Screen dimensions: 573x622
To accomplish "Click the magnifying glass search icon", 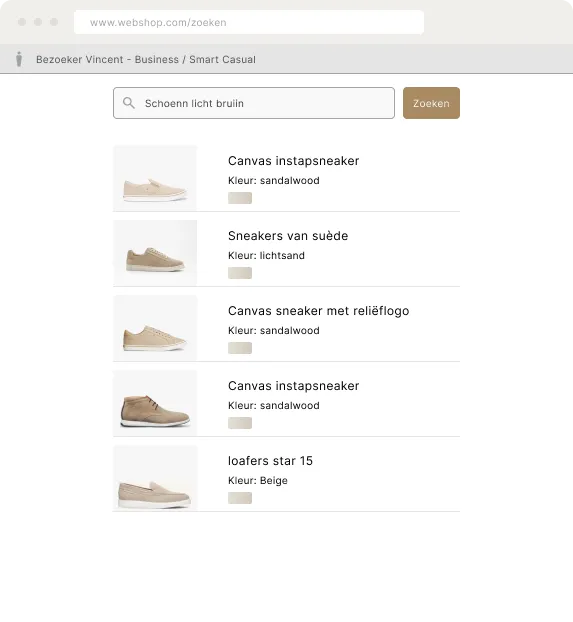I will coord(129,103).
